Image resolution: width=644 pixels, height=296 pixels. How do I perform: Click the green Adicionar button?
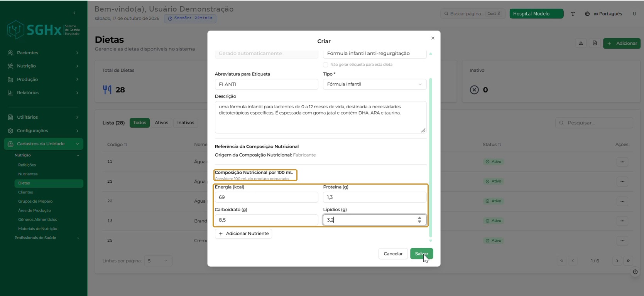[622, 43]
